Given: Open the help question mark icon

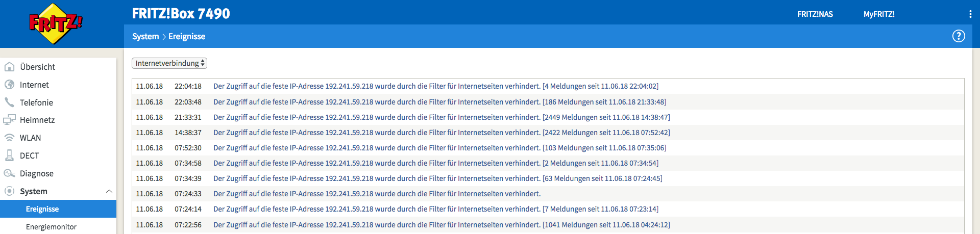Looking at the screenshot, I should [x=959, y=36].
